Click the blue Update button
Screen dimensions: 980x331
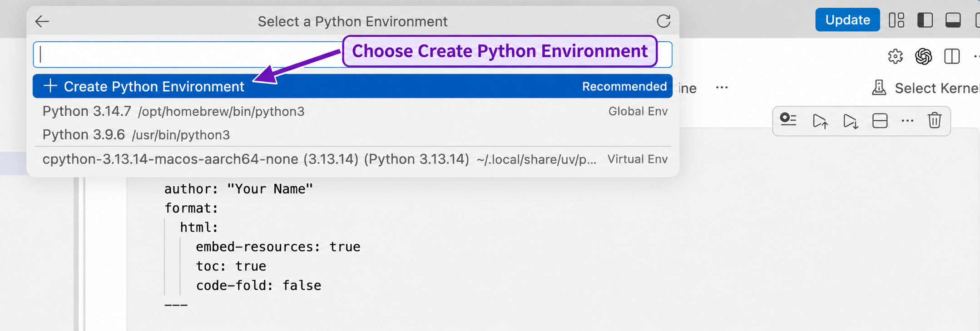pyautogui.click(x=847, y=20)
